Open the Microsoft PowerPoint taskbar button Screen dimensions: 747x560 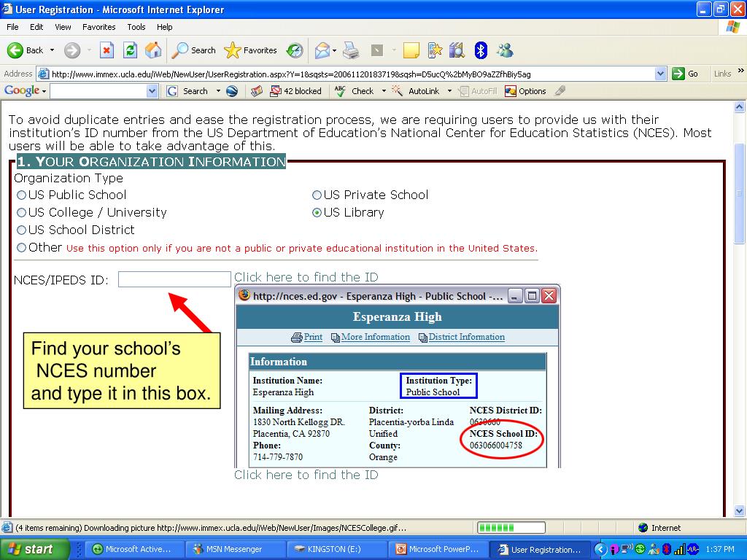point(437,549)
